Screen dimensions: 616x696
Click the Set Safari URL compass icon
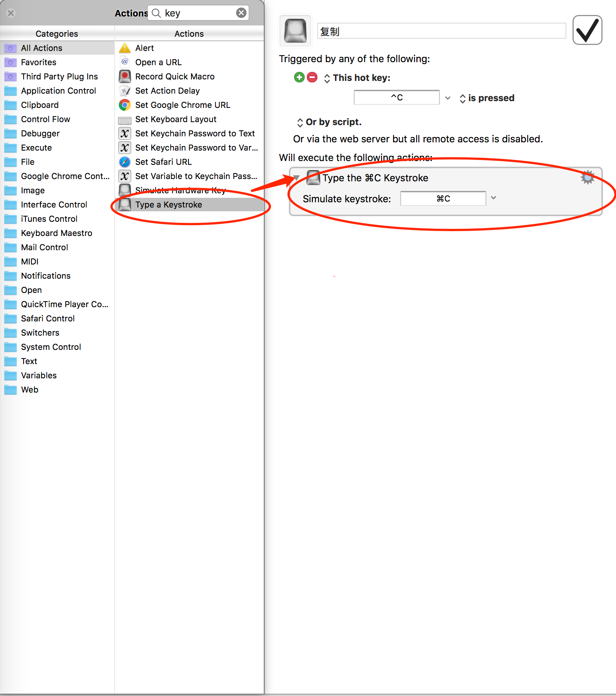tap(125, 162)
